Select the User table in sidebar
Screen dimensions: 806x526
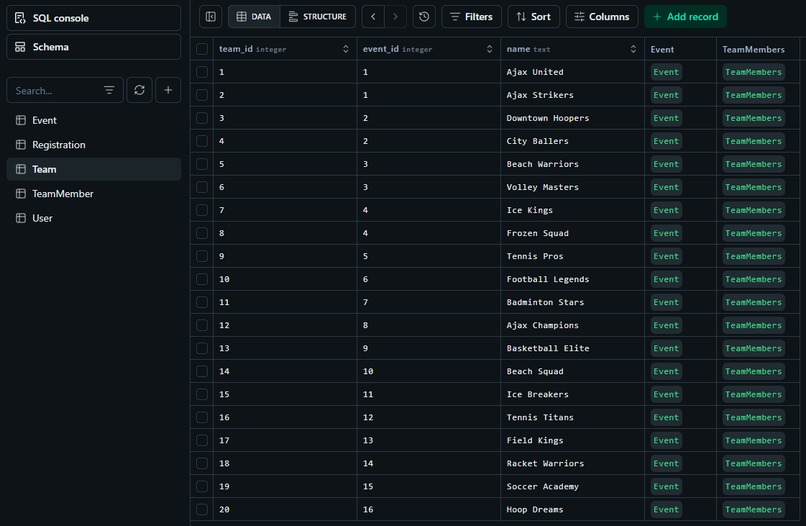94,218
